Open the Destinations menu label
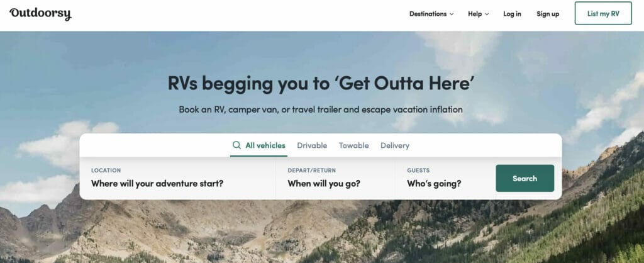 click(428, 14)
